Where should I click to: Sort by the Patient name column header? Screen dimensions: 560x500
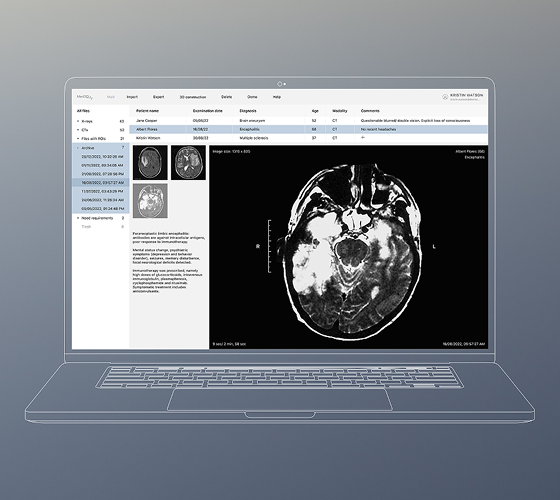click(147, 111)
